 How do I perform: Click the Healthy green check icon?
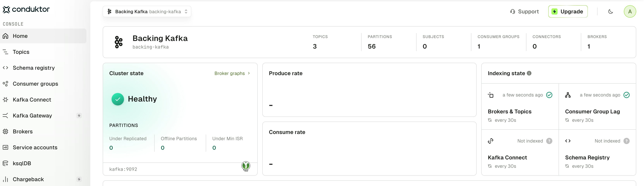click(118, 99)
